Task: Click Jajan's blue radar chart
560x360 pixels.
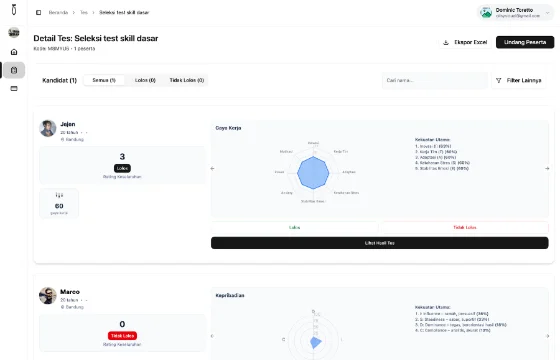Action: coord(313,173)
